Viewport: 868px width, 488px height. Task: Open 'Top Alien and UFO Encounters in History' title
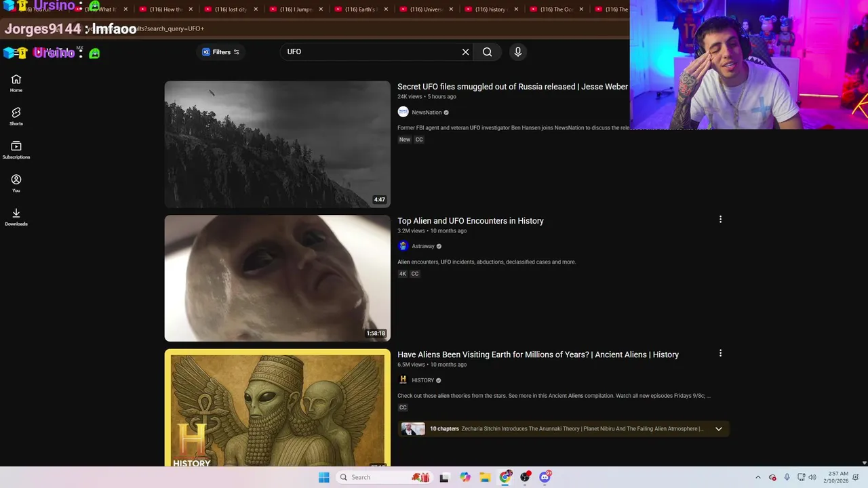tap(471, 221)
